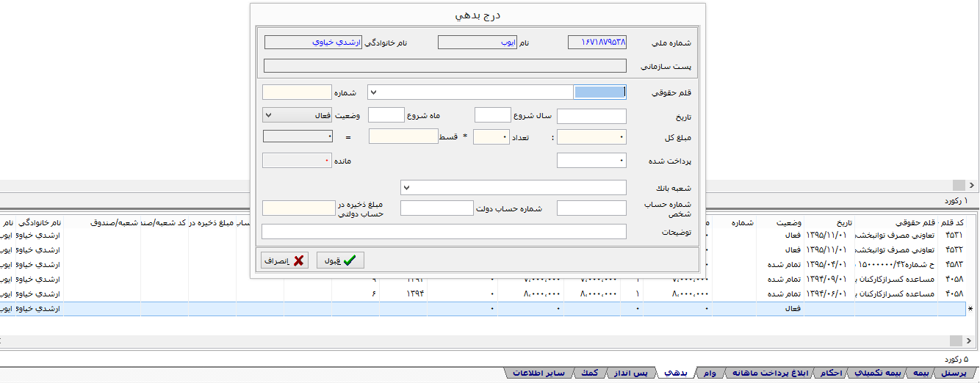Open the قلم حقوقی combo box dropdown arrow

(x=373, y=92)
